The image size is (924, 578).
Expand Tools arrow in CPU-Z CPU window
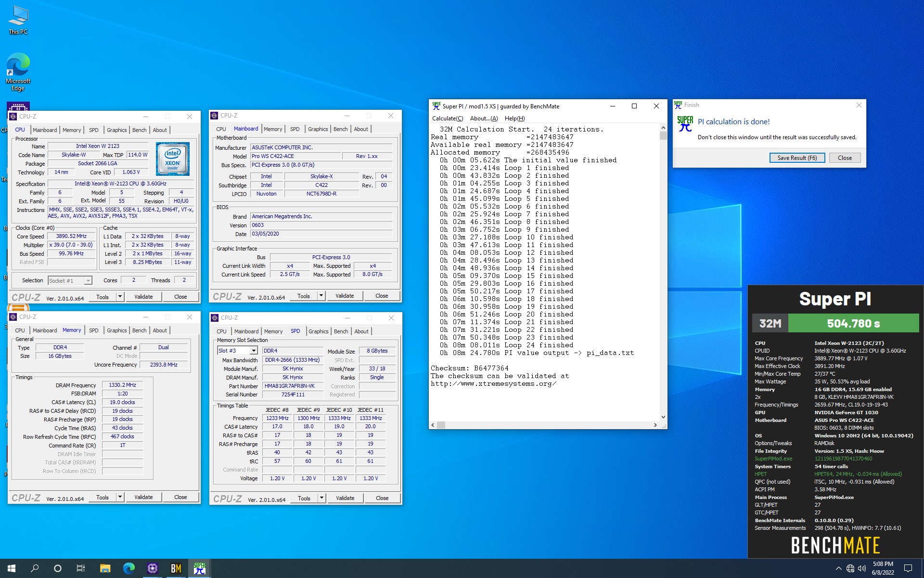point(120,297)
